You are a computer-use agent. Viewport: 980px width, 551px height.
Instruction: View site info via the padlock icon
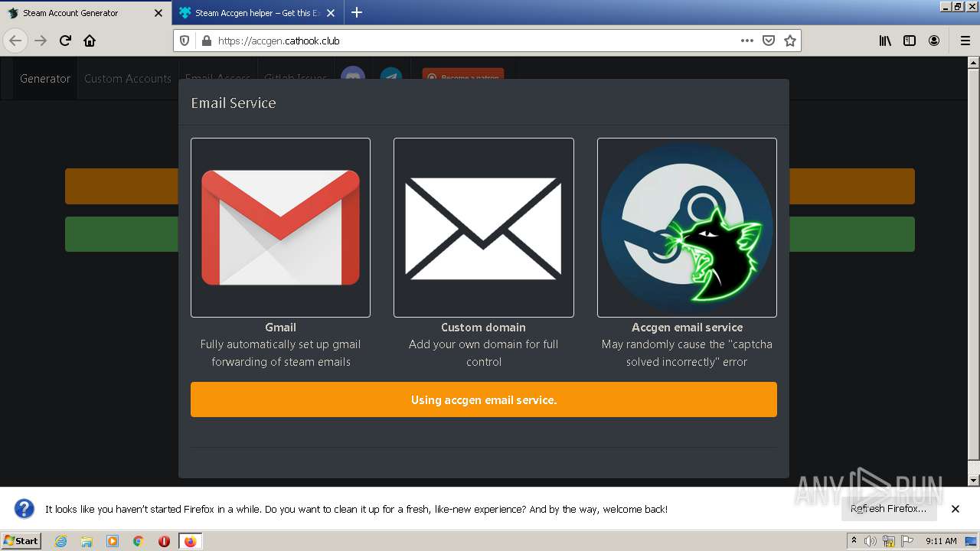206,41
